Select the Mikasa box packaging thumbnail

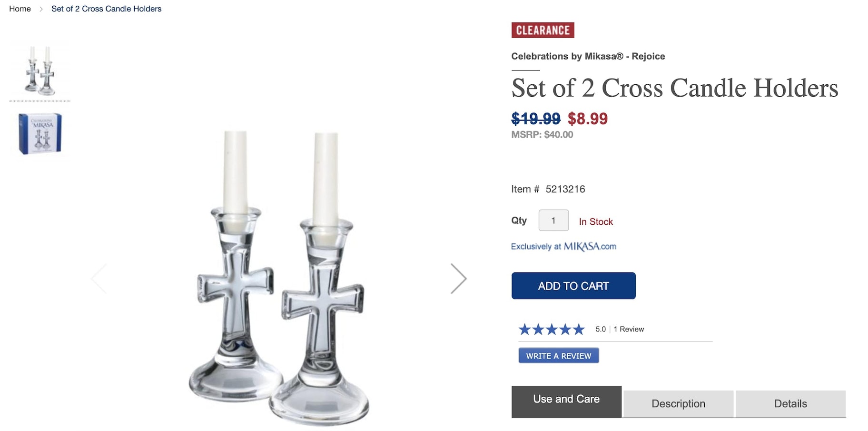tap(40, 134)
